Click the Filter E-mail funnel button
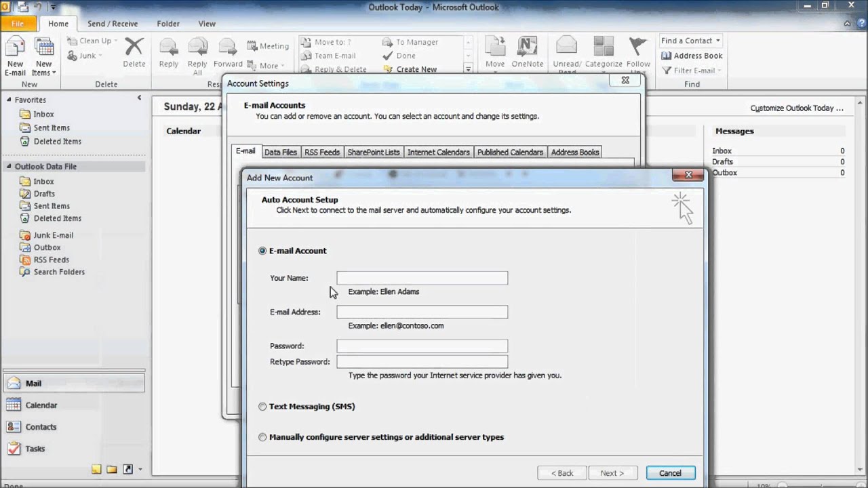Viewport: 868px width, 488px height. (690, 70)
